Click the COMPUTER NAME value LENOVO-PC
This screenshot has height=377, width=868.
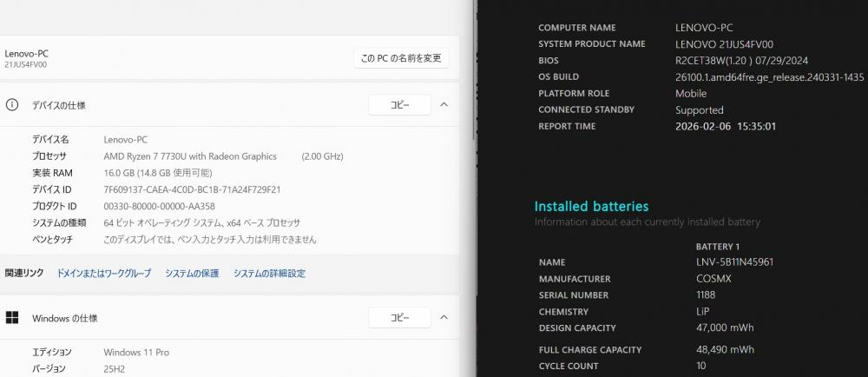704,28
